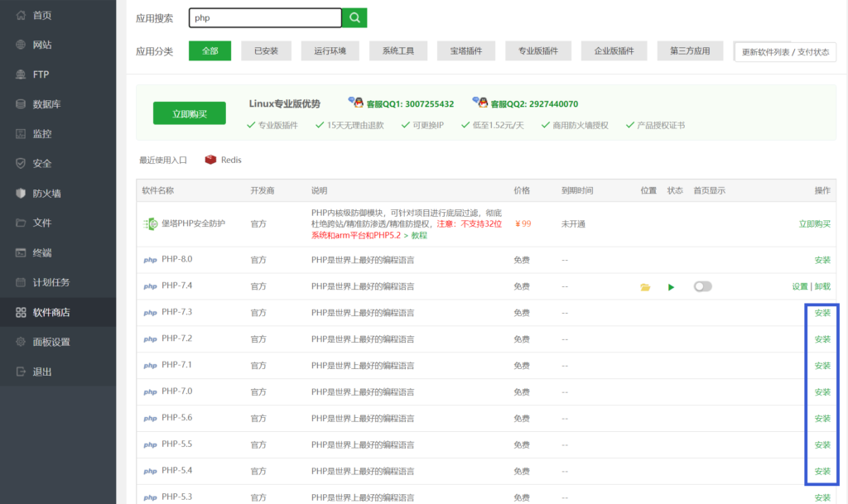Viewport: 848px width, 504px height.
Task: Click the 立即购买 green button
Action: pos(189,113)
